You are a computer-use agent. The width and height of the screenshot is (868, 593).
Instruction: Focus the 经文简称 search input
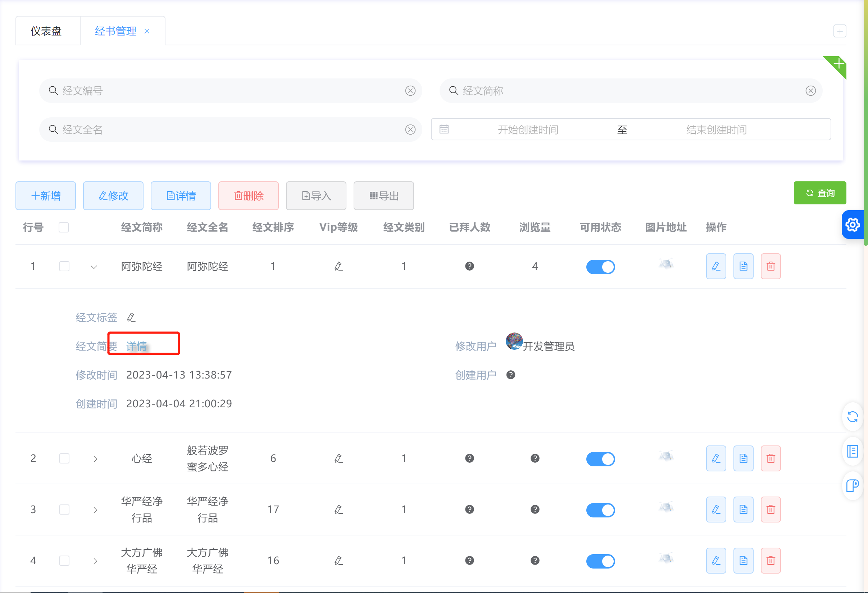(631, 91)
